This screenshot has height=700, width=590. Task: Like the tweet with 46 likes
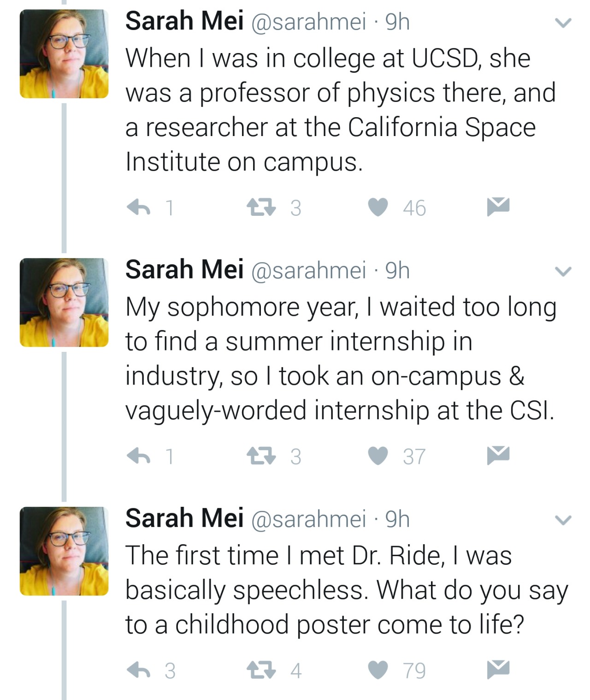point(378,208)
